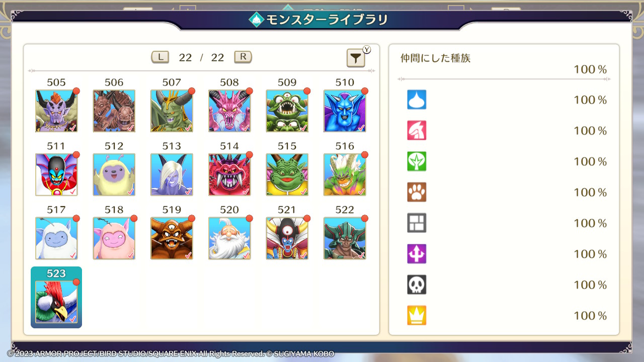
Task: Select the skull undead family icon
Action: [x=417, y=285]
